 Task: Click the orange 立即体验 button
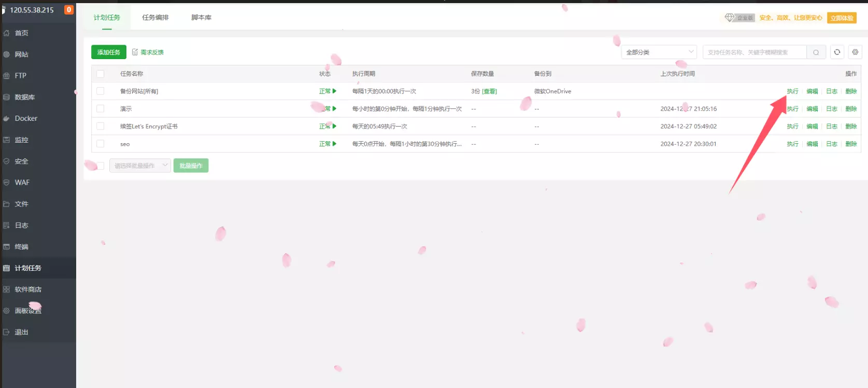(842, 18)
